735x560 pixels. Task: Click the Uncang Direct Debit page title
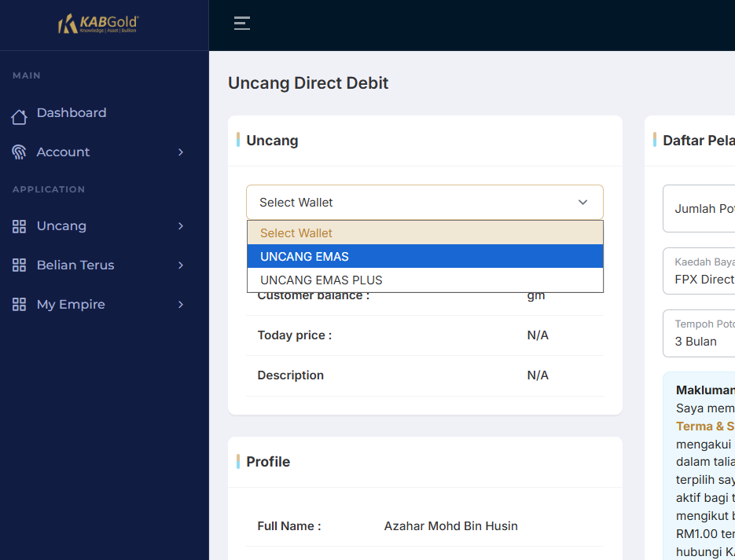[x=308, y=83]
